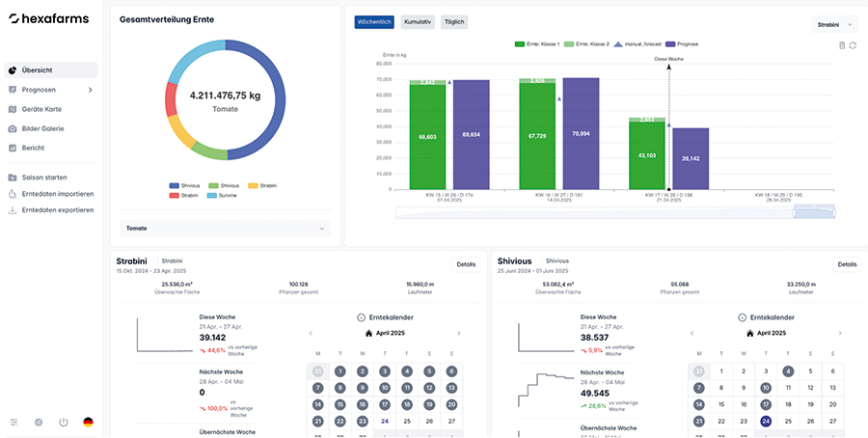Click the chart refresh icon
This screenshot has height=438, width=868.
coord(853,45)
